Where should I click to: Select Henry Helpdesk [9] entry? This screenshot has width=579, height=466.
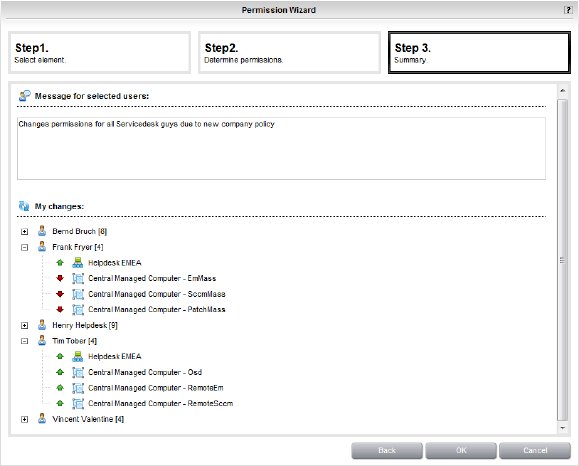(x=85, y=325)
